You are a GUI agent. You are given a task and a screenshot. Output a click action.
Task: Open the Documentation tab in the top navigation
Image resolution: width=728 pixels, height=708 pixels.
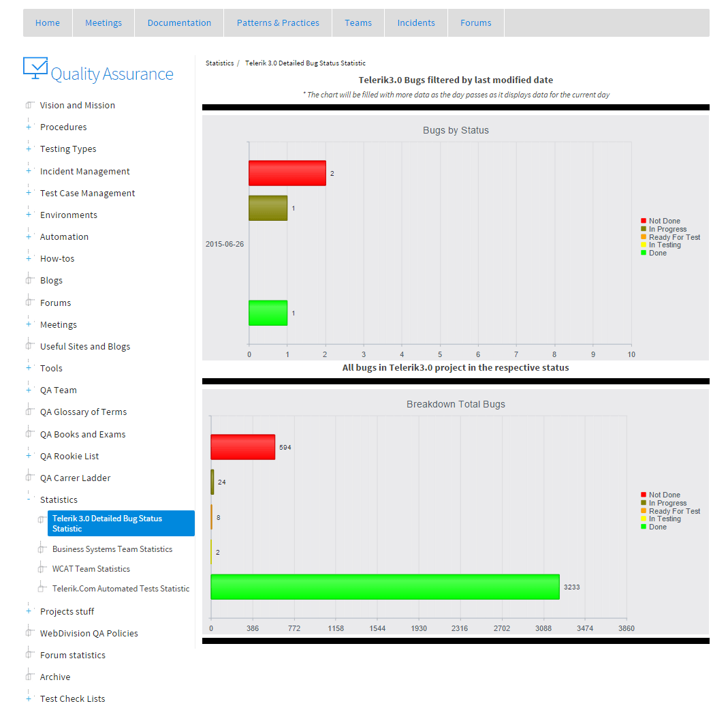tap(179, 22)
